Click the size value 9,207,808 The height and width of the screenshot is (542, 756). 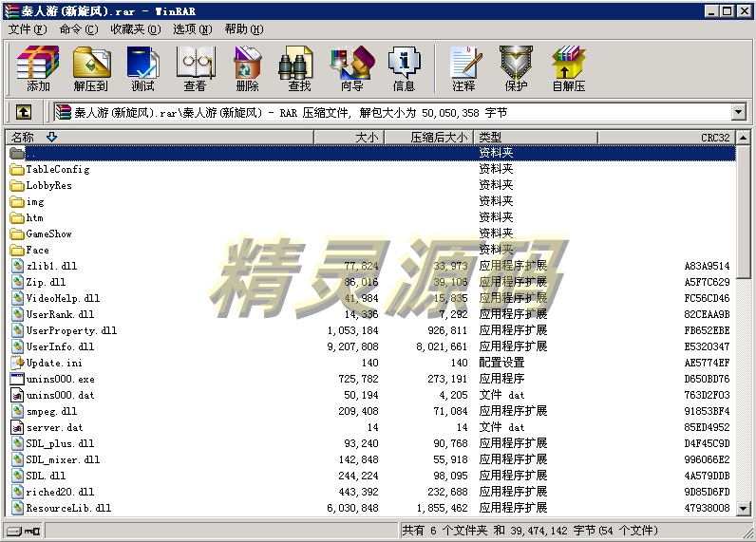[352, 346]
